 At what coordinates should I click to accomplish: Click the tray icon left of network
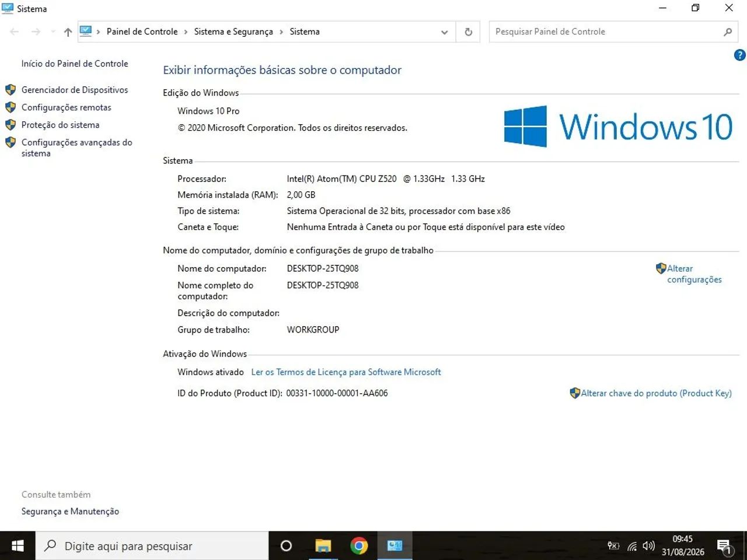[613, 546]
